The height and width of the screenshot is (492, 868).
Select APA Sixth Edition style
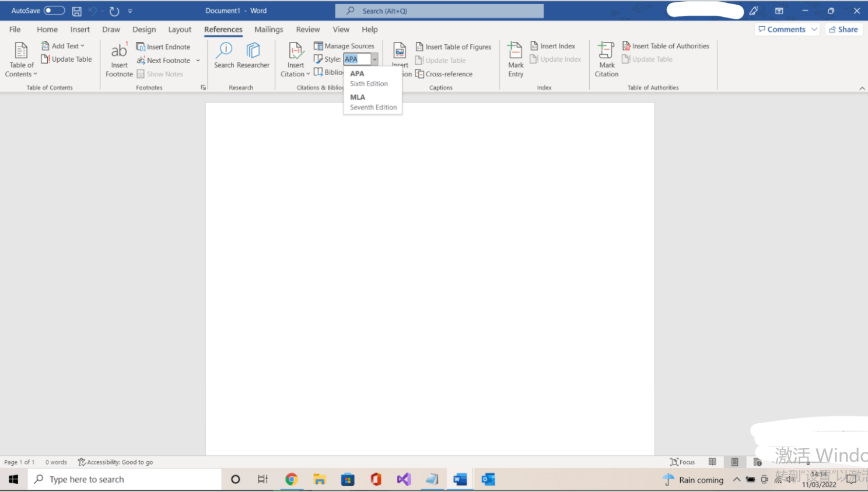(x=373, y=79)
